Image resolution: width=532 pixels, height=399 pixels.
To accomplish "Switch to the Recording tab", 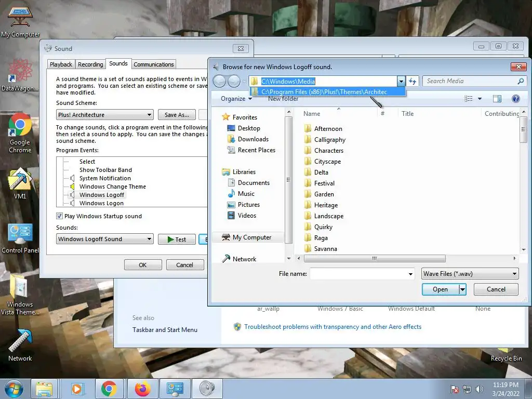I will [x=90, y=64].
